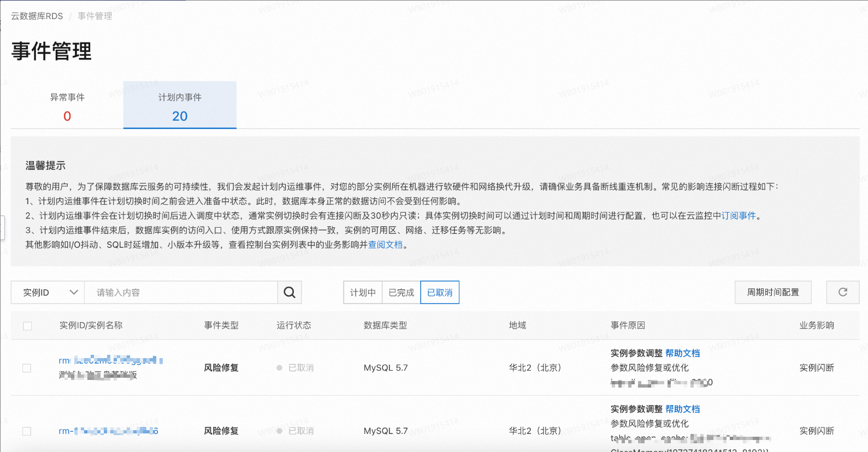Tick the checkbox for the first instance row

point(27,368)
